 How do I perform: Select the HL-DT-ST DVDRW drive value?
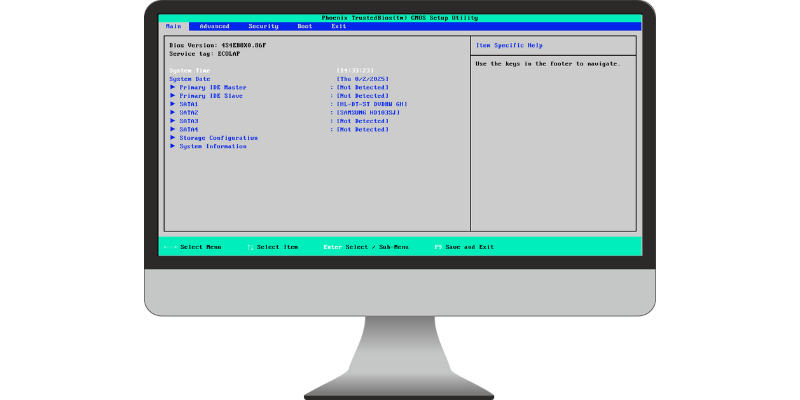tap(372, 104)
